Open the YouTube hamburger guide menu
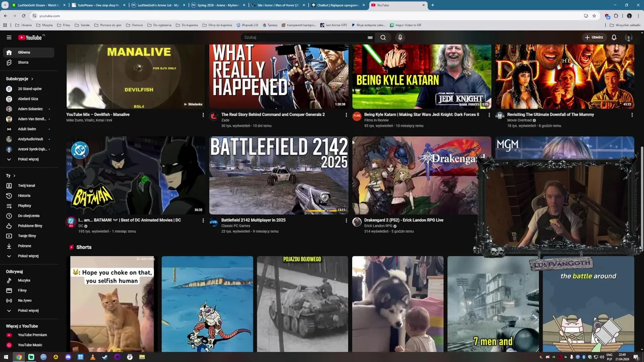This screenshot has width=644, height=362. click(9, 37)
